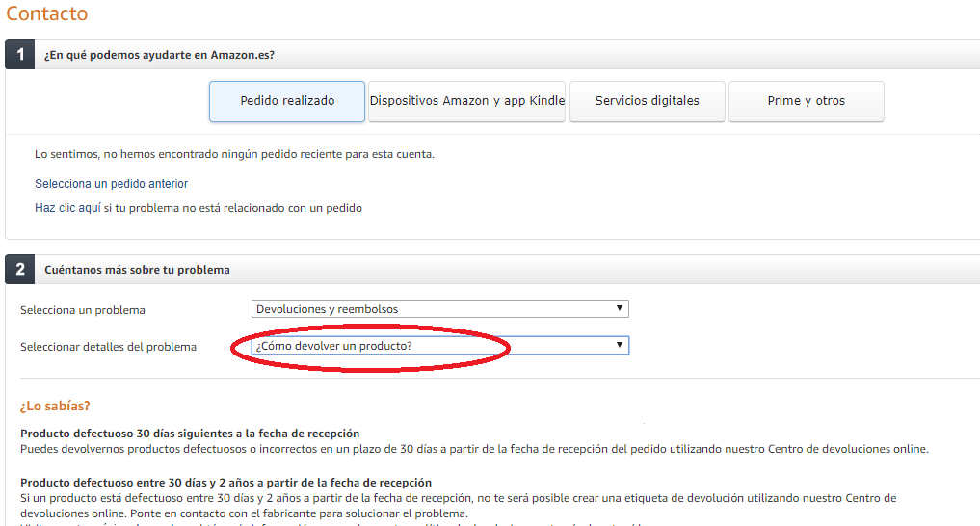980x526 pixels.
Task: Open the Devoluciones y reembolsos dropdown
Action: [439, 309]
